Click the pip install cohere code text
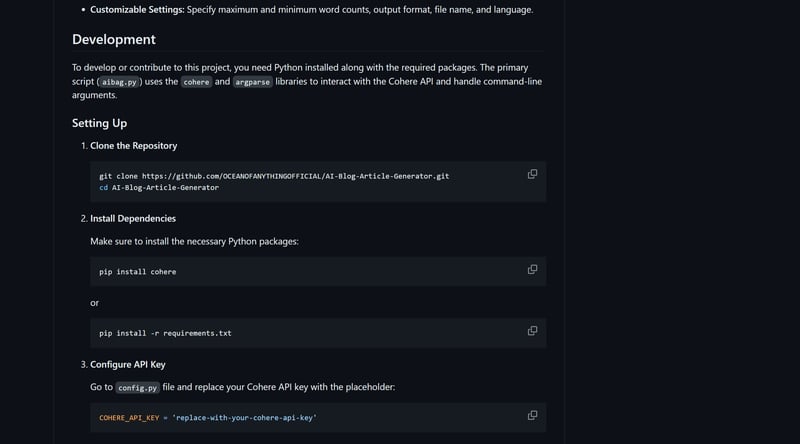The image size is (800, 444). (137, 271)
